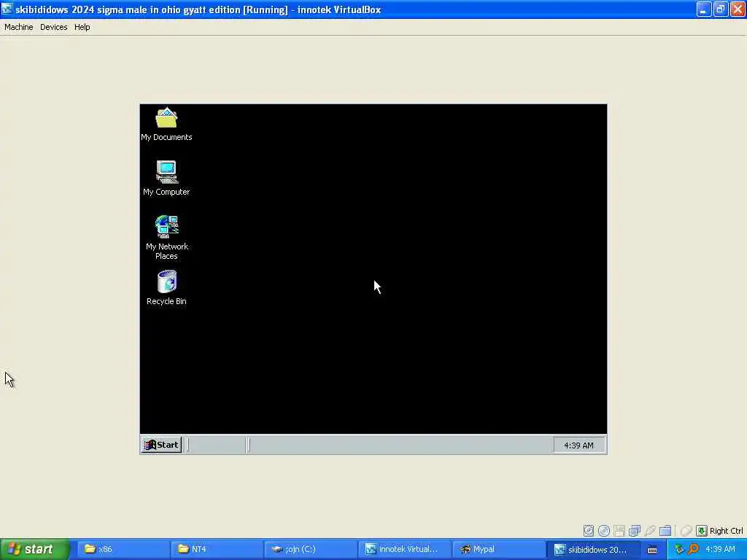Click the orange magnifier tray icon

click(694, 549)
